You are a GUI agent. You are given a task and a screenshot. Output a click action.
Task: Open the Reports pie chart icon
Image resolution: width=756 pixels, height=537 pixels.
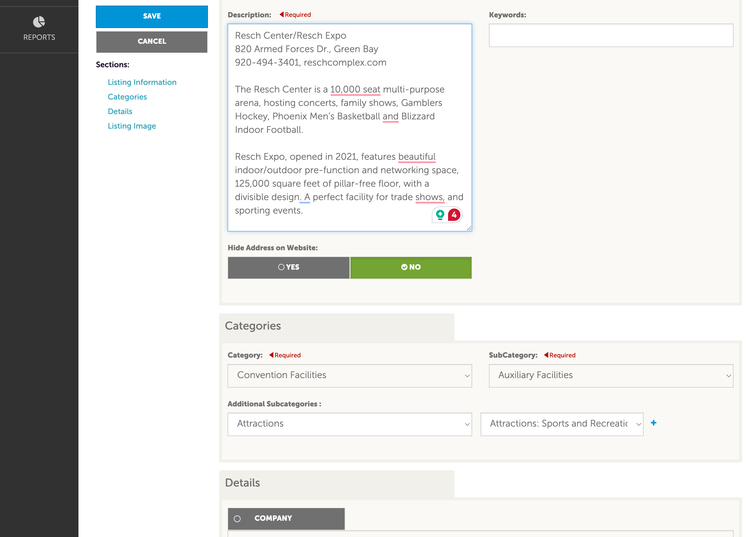[x=39, y=22]
